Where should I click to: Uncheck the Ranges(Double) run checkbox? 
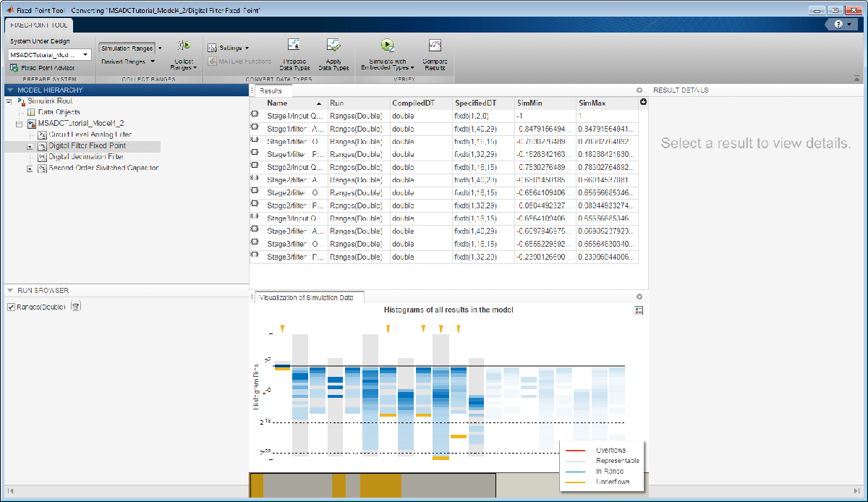tap(11, 307)
